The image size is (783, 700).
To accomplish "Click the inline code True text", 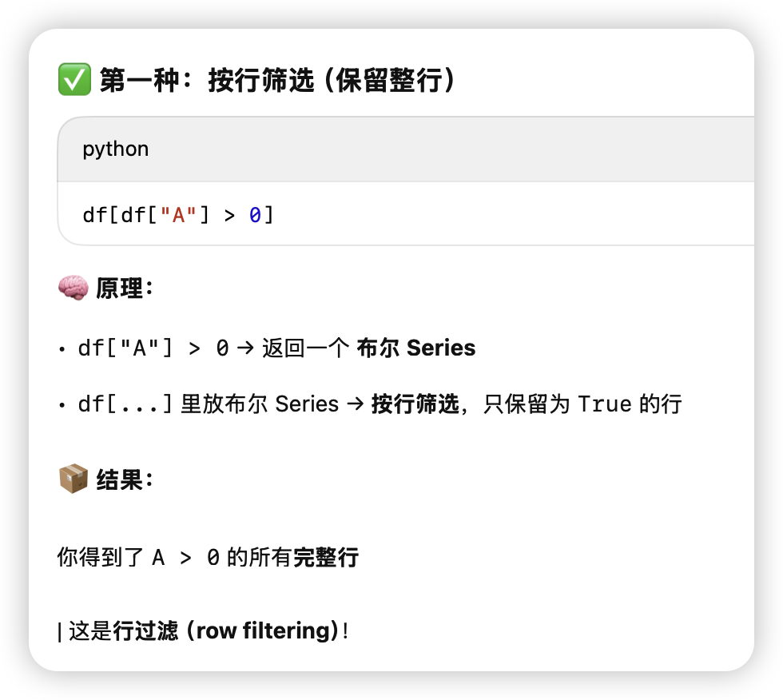I will pyautogui.click(x=605, y=404).
